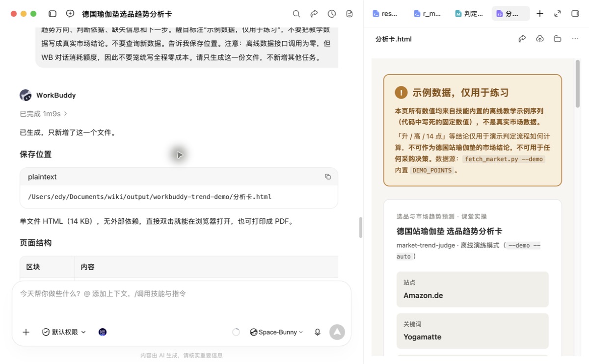
Task: Share the conversation via arrow icon
Action: (x=314, y=14)
